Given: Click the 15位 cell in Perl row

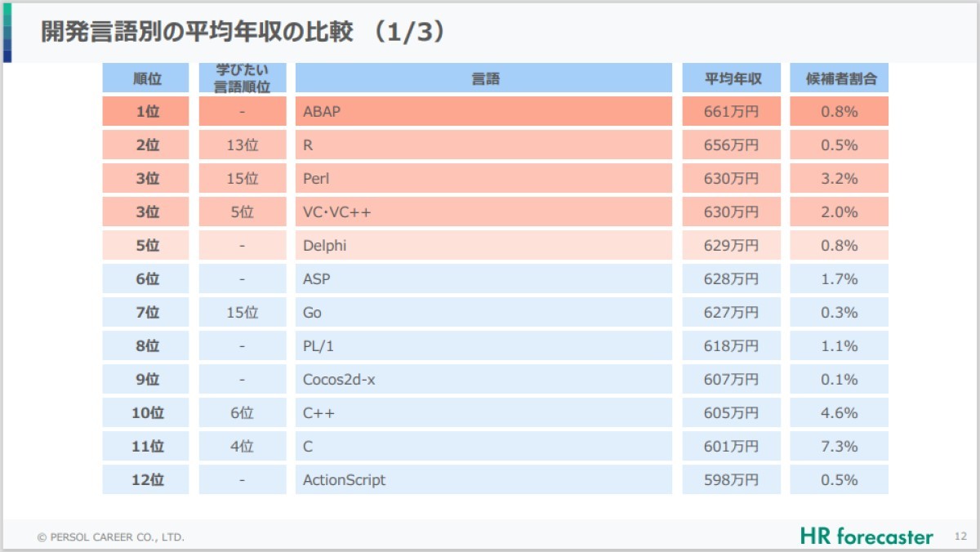Looking at the screenshot, I should tap(242, 178).
